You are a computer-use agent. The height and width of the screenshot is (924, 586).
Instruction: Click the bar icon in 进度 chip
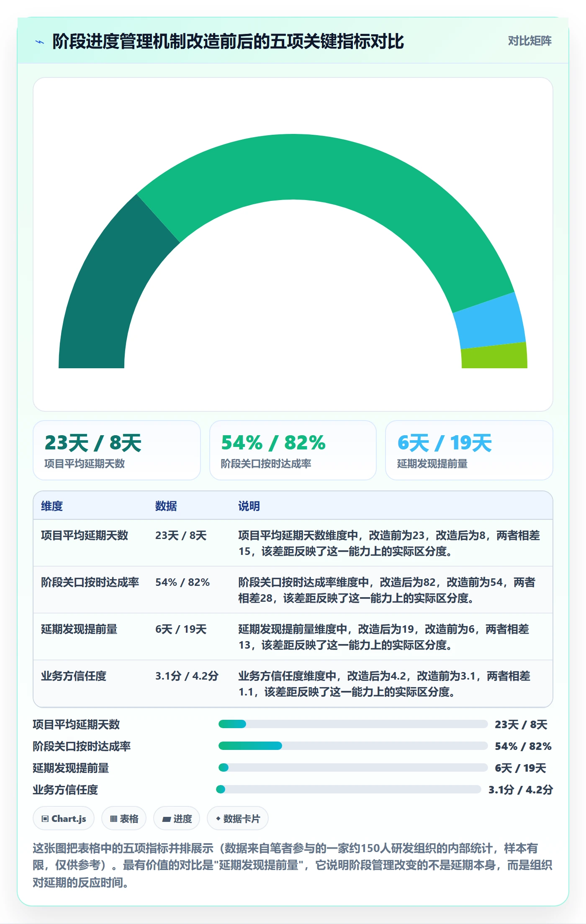coord(166,819)
